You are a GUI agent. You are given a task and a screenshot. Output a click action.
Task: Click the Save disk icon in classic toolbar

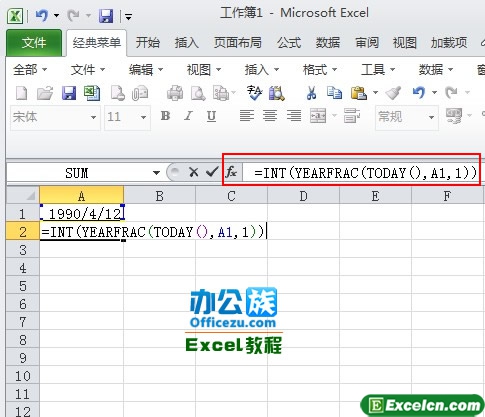click(x=69, y=93)
